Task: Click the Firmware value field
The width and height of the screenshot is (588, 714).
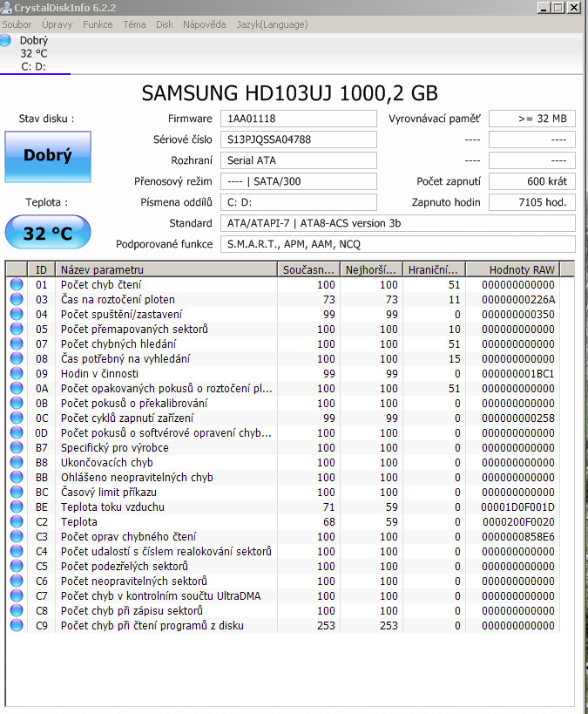Action: point(299,119)
